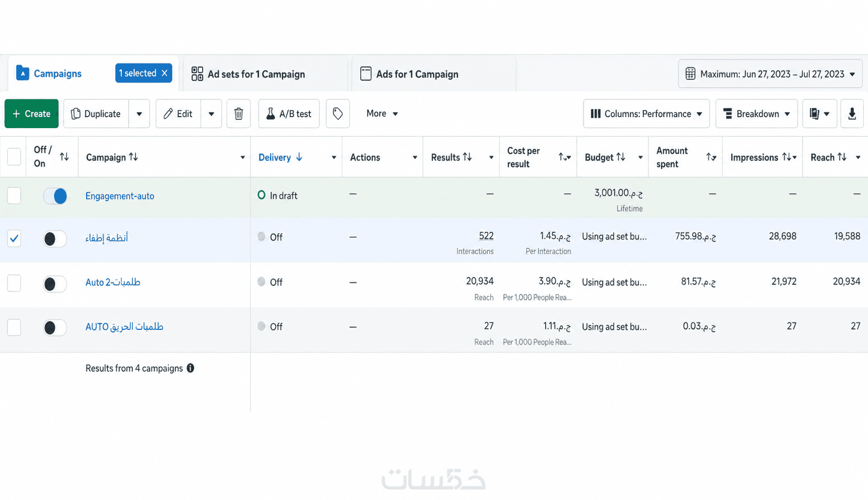
Task: Open the AUTO طلمبات الحريق campaign link
Action: click(124, 327)
